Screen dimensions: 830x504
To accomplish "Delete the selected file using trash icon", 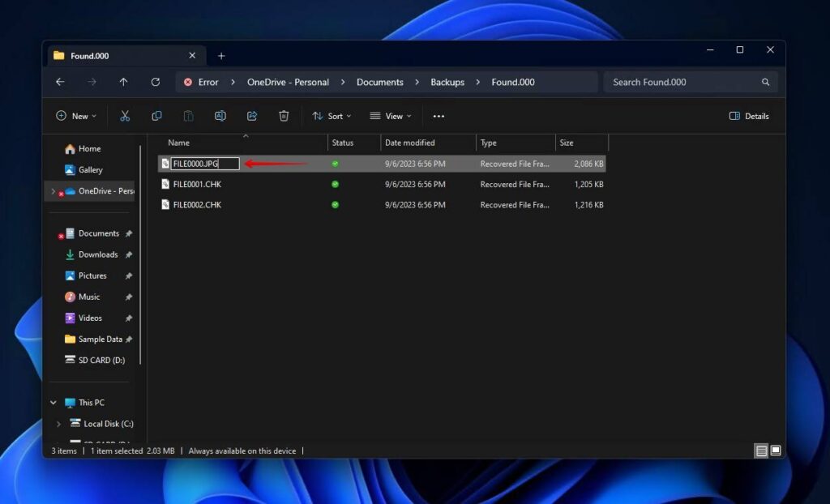I will point(284,116).
